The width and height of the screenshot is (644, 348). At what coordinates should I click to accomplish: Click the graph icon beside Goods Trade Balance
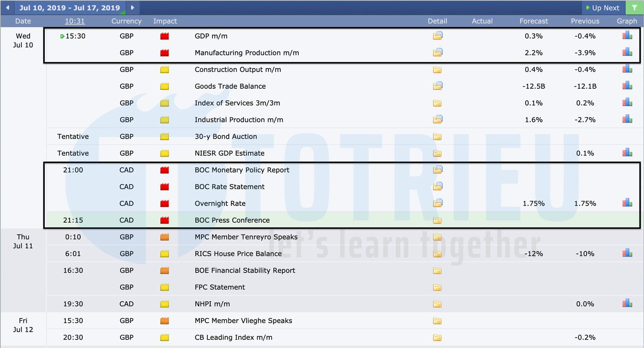coord(627,85)
